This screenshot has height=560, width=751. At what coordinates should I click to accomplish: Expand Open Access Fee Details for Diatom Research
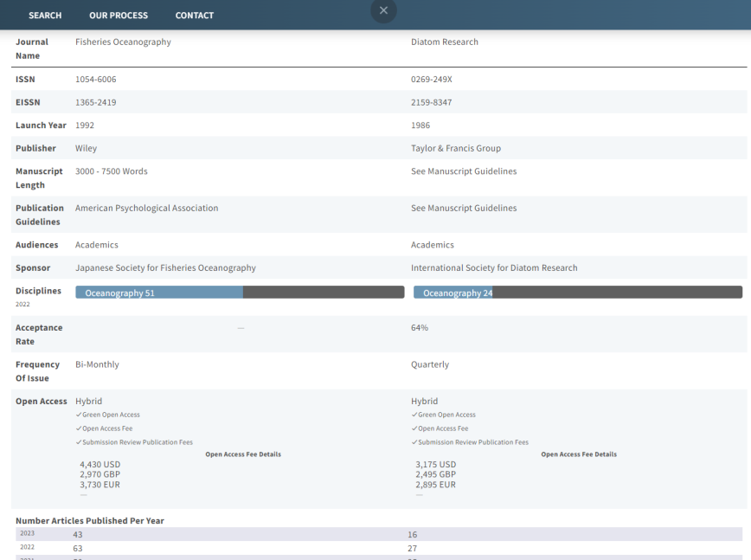[578, 454]
